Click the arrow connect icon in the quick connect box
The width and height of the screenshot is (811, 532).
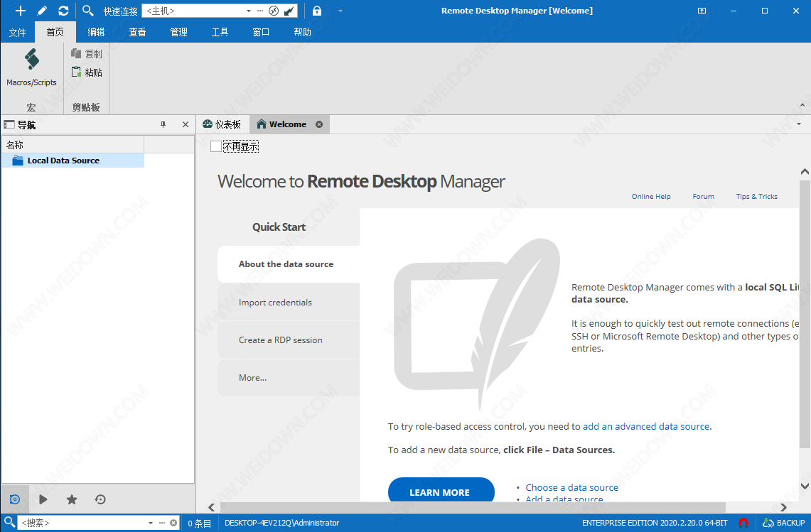coord(290,11)
